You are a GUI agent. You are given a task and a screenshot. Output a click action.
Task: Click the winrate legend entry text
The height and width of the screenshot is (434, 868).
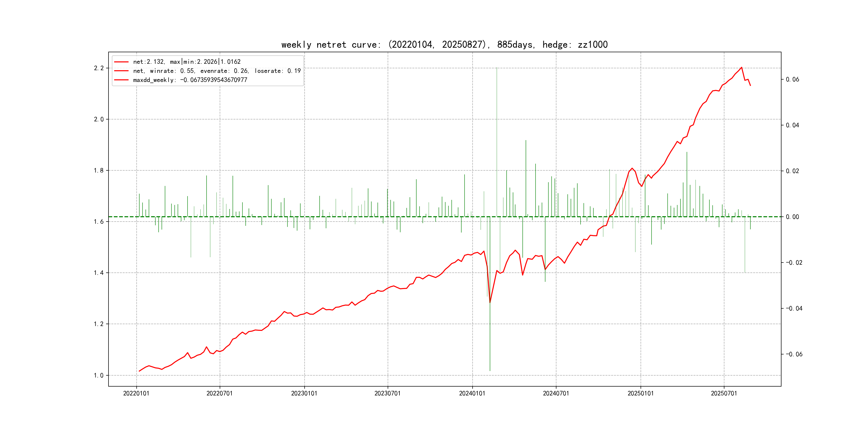(217, 71)
